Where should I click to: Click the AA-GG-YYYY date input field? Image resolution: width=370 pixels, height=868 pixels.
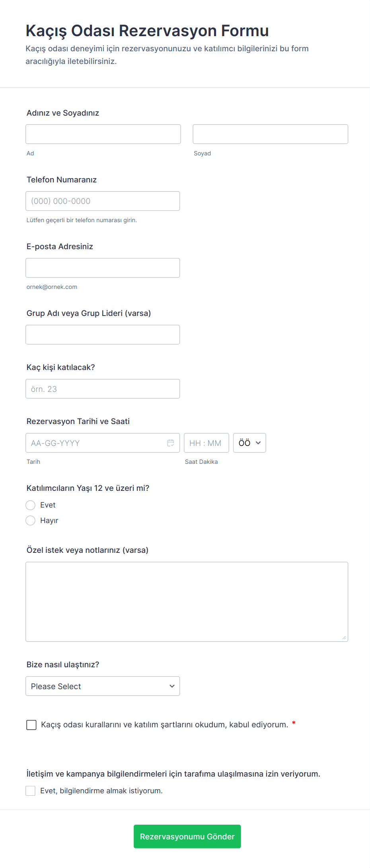95,443
